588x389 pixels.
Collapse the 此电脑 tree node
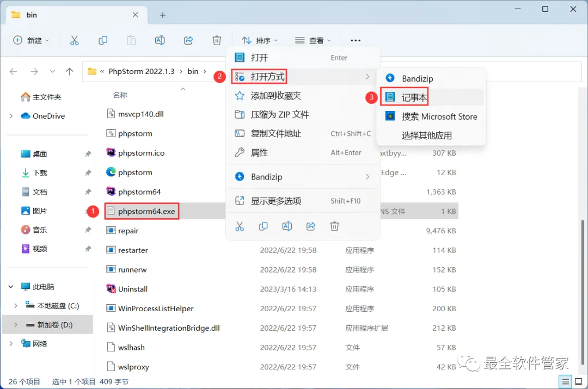(11, 287)
